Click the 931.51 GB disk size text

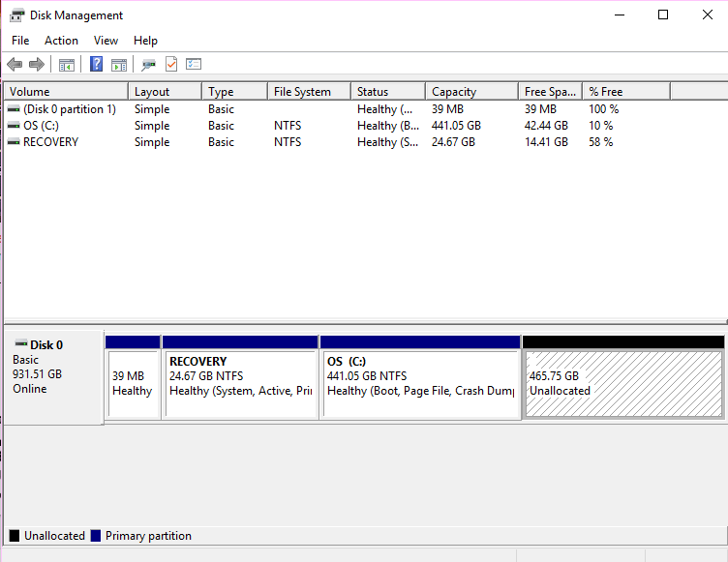point(37,374)
